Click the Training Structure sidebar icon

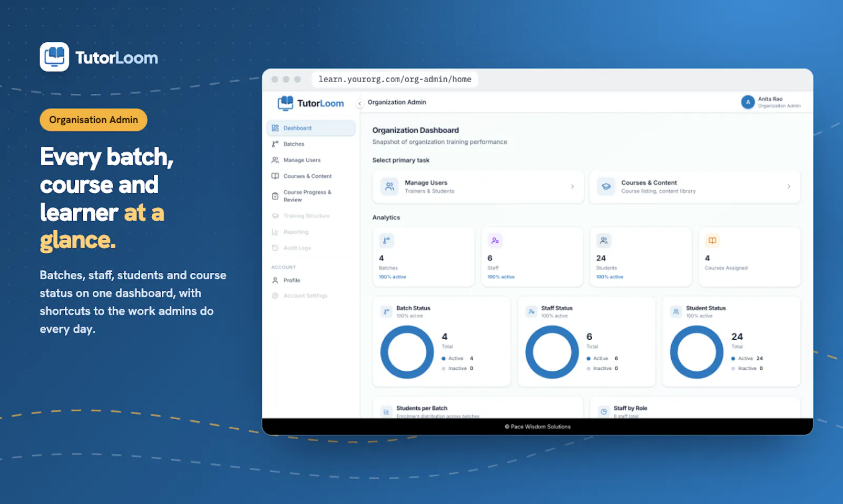tap(275, 216)
